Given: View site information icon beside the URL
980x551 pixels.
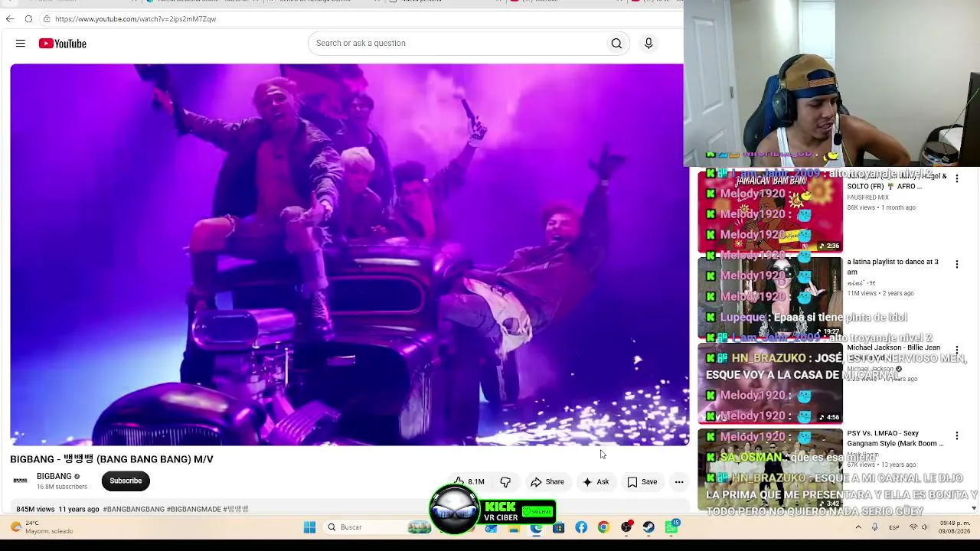Looking at the screenshot, I should (x=47, y=19).
